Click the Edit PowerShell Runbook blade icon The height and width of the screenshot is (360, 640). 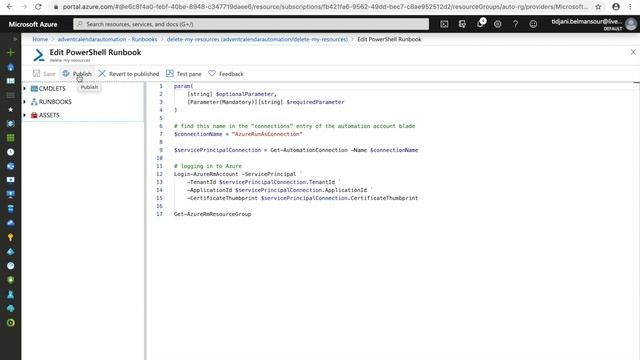pos(39,55)
